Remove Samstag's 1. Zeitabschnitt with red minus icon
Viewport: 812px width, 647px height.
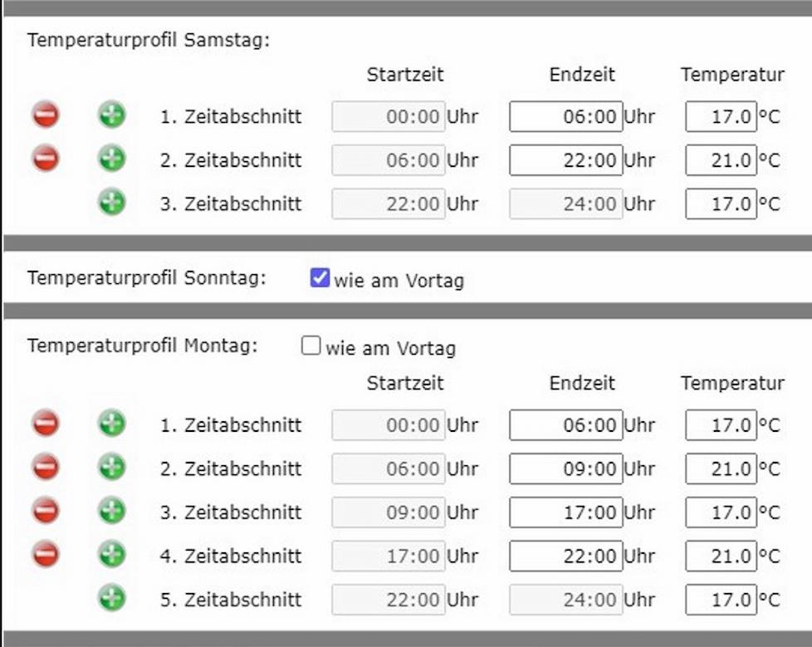45,115
